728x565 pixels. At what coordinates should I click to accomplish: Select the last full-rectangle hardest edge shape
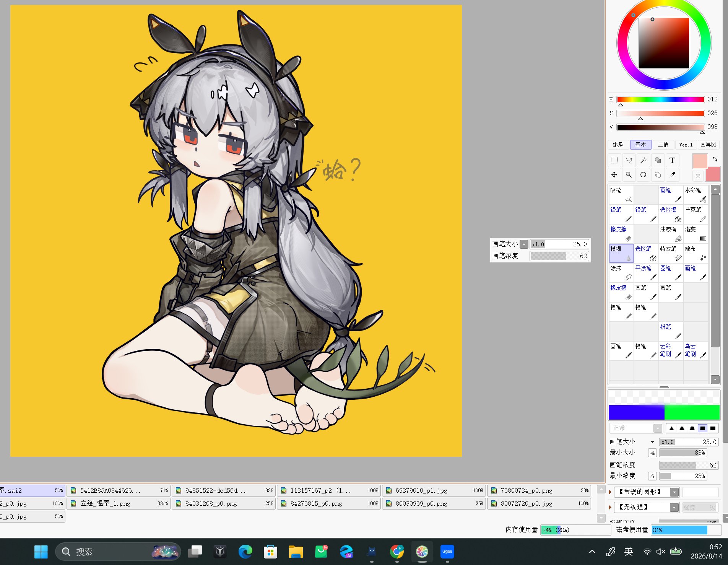coord(713,428)
